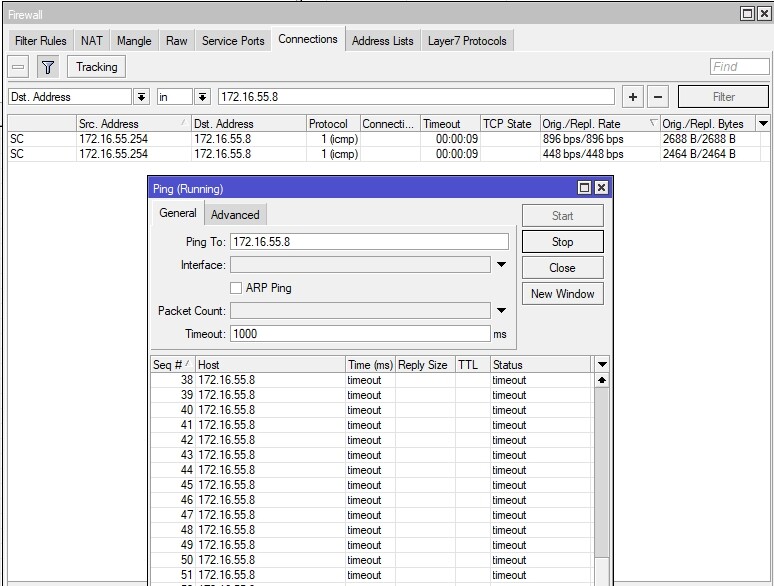This screenshot has height=586, width=774.
Task: Click the minus remove button in toolbar
Action: pos(18,67)
